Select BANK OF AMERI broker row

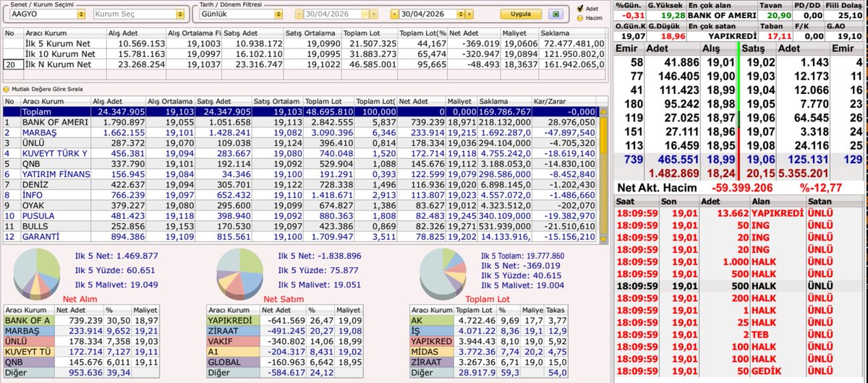[x=300, y=123]
